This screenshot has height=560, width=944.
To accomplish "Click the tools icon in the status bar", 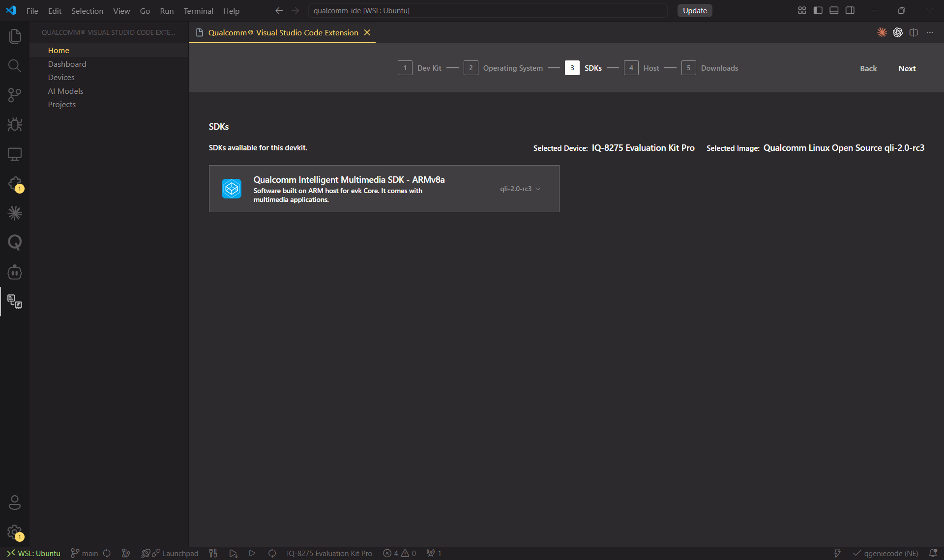I will pos(213,553).
